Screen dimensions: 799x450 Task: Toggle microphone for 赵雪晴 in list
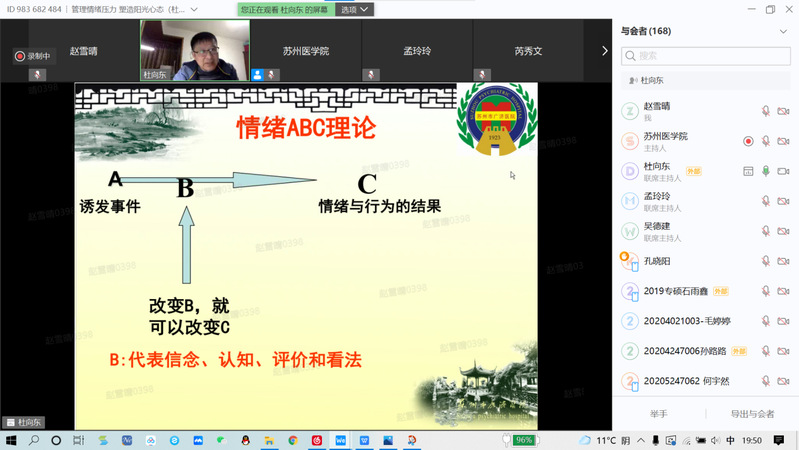(766, 111)
